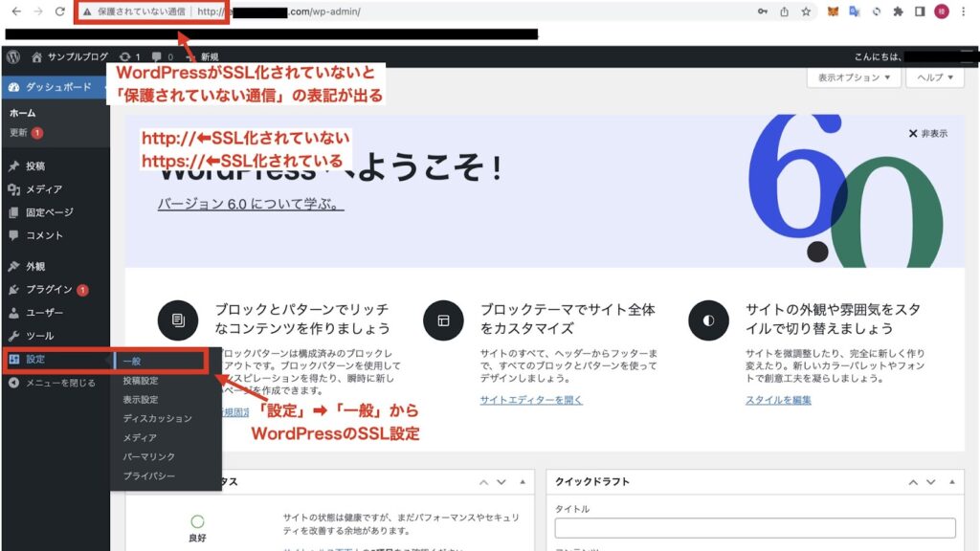
Task: Move site health widget up
Action: 483,482
